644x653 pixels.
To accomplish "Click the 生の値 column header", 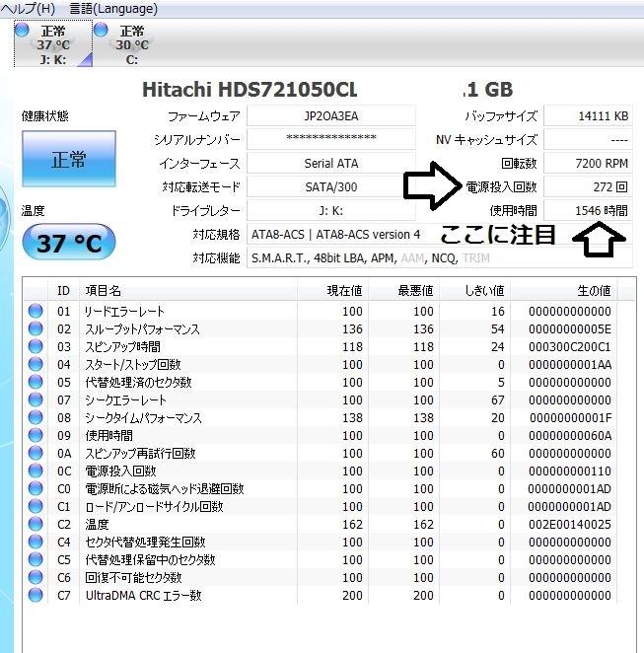I will [x=564, y=290].
